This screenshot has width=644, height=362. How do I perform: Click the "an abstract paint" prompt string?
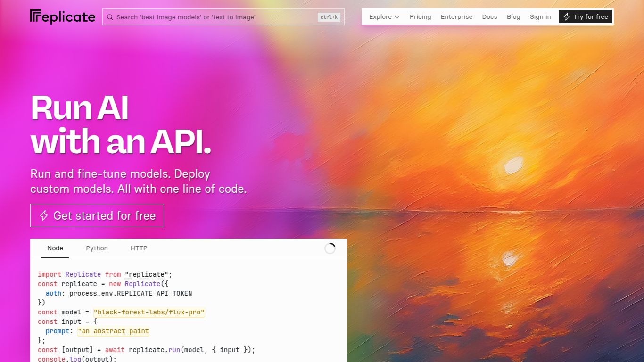click(x=113, y=331)
